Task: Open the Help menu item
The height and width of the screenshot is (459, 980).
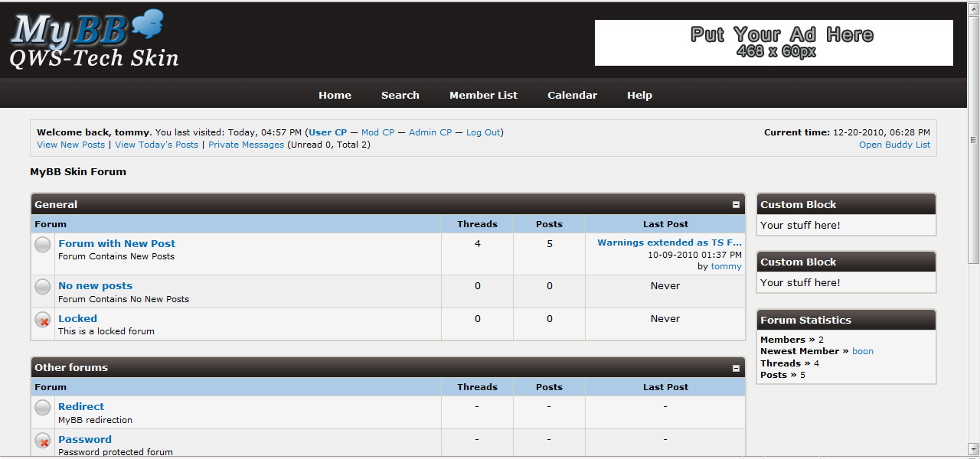Action: [x=639, y=96]
